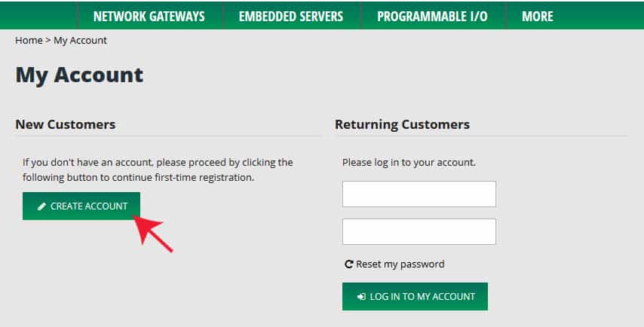Open the Network Gateways menu

click(149, 16)
